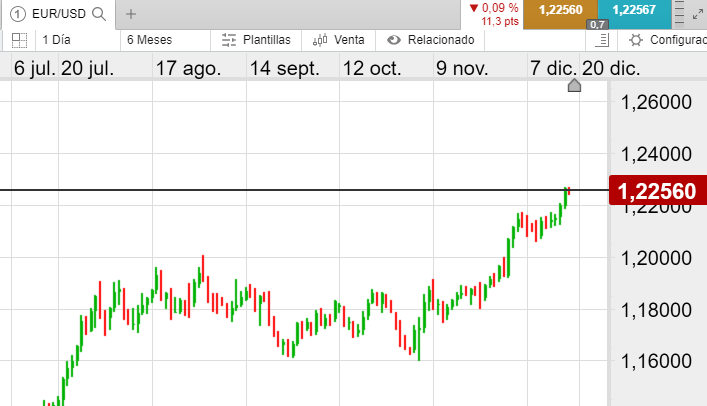Click the 1,24000 price axis label
707x406 pixels.
tap(656, 154)
